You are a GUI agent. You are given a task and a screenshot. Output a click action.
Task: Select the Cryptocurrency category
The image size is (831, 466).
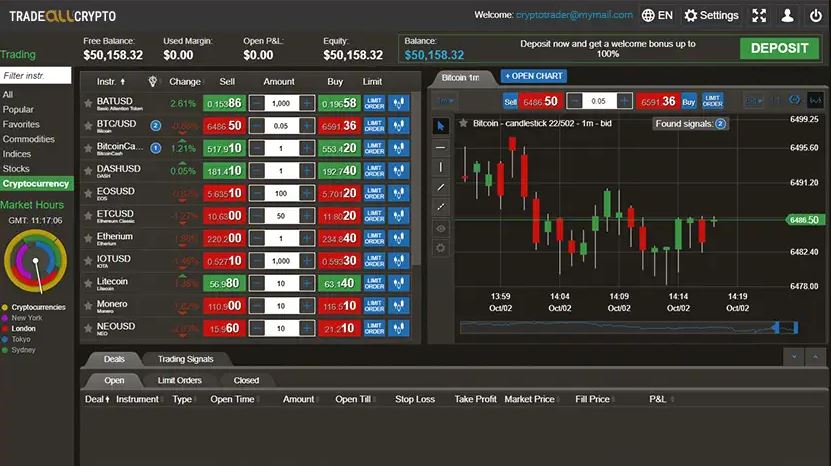[x=37, y=183]
